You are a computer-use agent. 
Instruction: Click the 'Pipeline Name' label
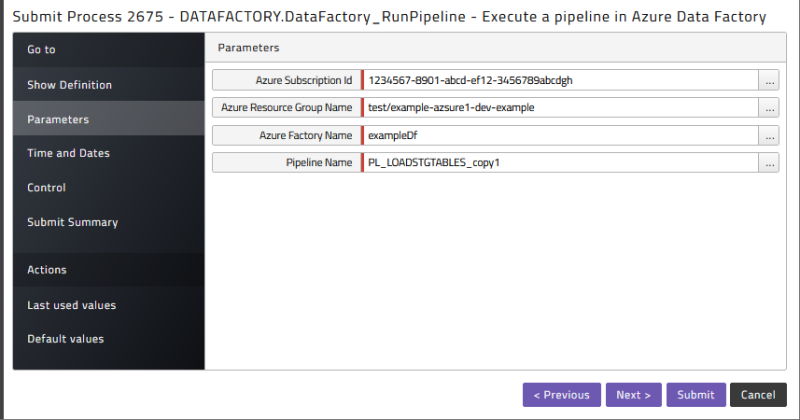(319, 163)
